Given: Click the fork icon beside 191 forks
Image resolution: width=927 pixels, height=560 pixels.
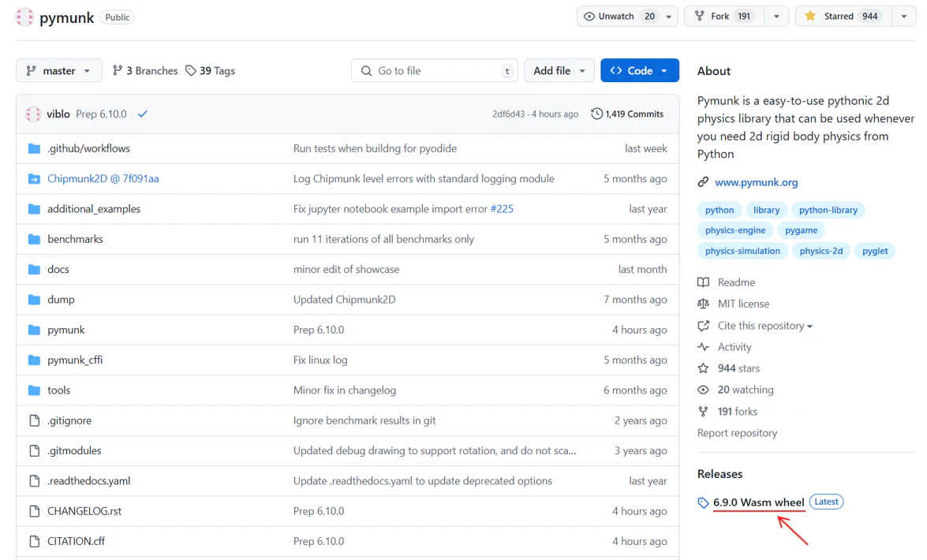Looking at the screenshot, I should click(x=703, y=412).
